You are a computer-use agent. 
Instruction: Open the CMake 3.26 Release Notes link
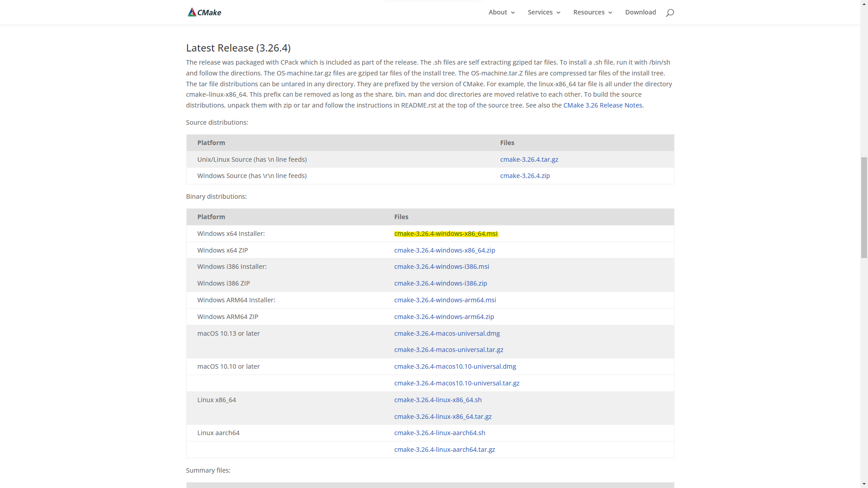pyautogui.click(x=602, y=105)
